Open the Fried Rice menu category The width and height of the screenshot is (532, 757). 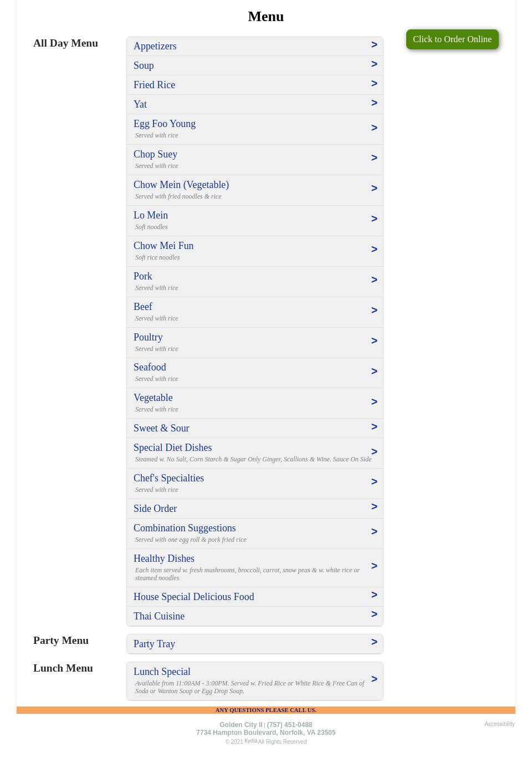155,85
